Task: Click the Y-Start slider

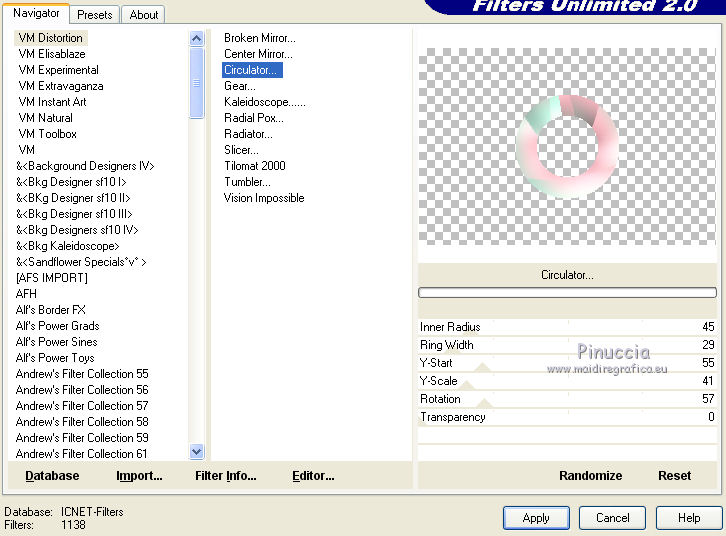Action: coord(567,363)
